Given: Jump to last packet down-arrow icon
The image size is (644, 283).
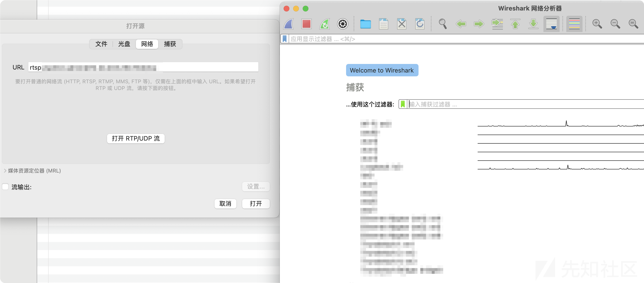Looking at the screenshot, I should (533, 24).
